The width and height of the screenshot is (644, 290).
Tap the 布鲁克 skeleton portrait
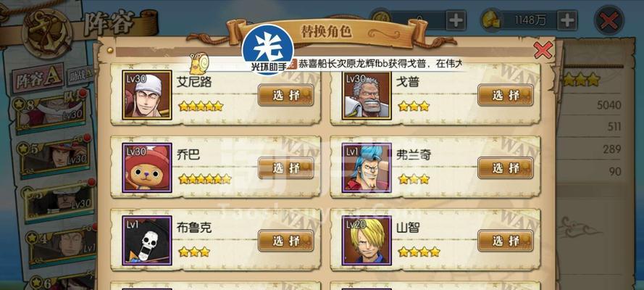tap(147, 240)
